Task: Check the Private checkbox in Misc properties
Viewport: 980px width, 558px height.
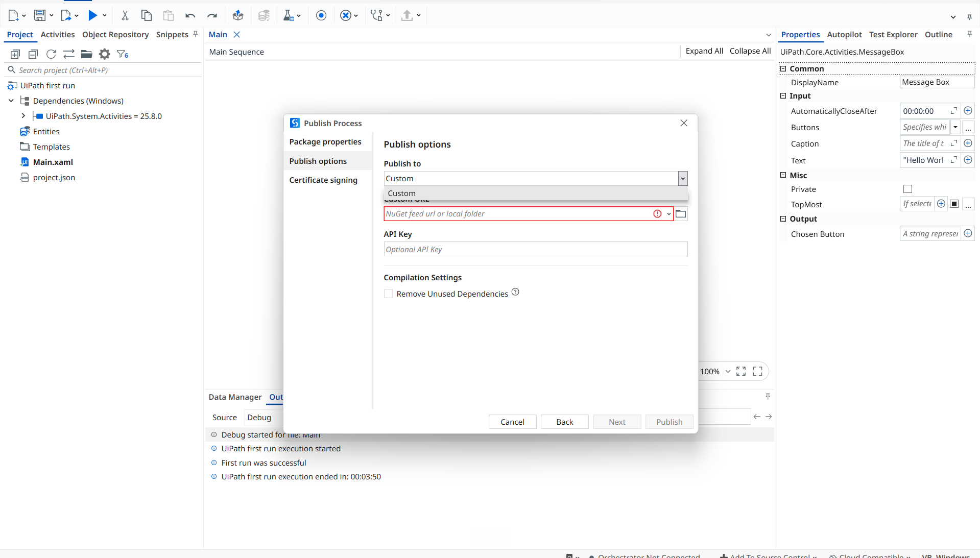Action: point(907,189)
